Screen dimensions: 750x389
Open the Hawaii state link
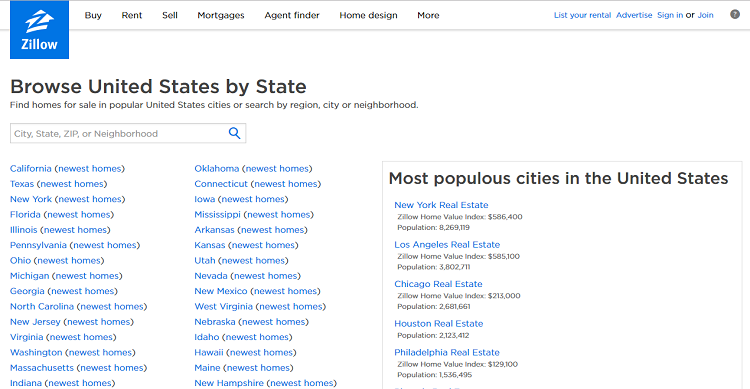click(209, 352)
